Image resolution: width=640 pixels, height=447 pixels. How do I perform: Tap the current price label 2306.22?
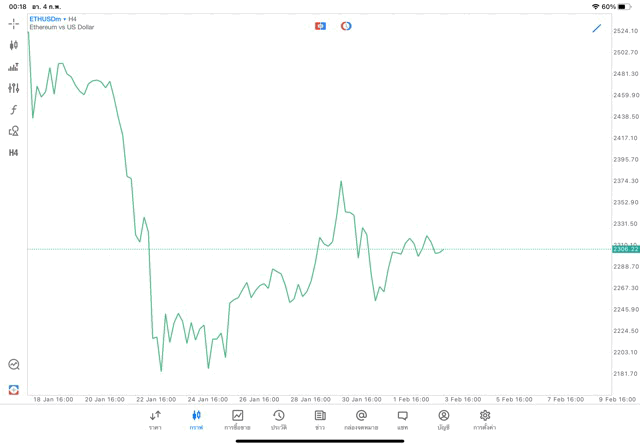tap(626, 249)
